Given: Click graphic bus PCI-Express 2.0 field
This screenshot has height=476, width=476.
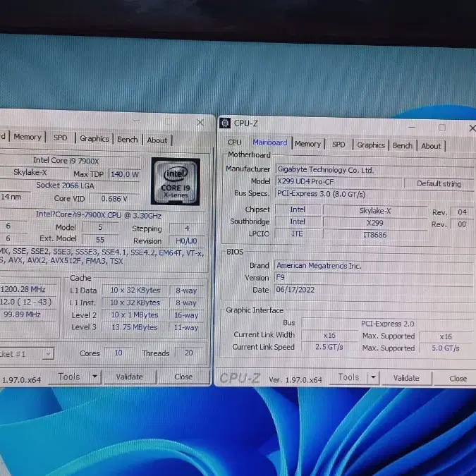Looking at the screenshot, I should 387,324.
